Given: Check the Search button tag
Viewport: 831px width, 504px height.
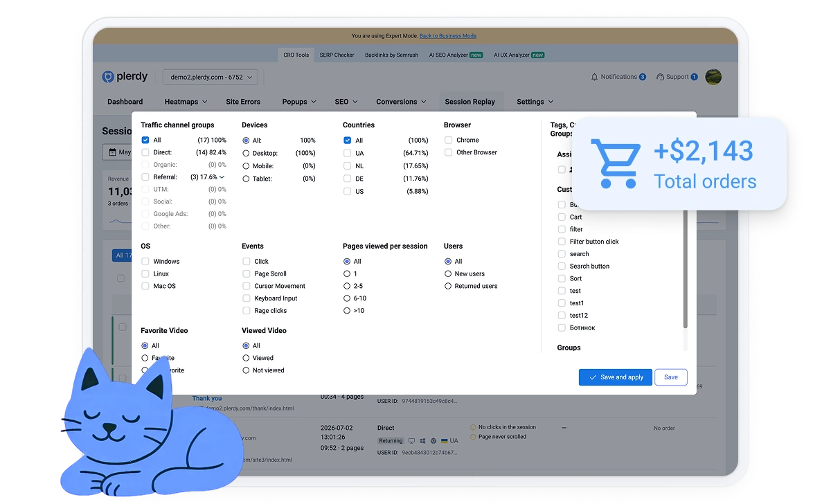Looking at the screenshot, I should [x=562, y=266].
